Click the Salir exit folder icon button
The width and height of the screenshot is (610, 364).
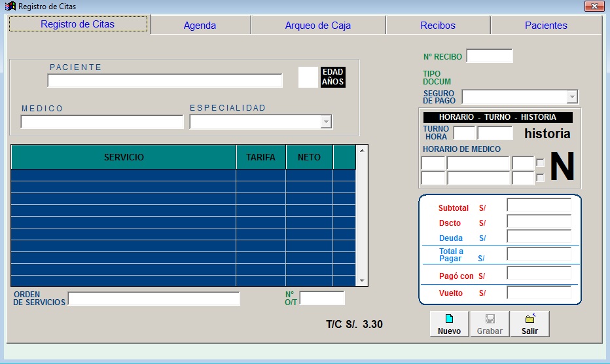(x=529, y=323)
